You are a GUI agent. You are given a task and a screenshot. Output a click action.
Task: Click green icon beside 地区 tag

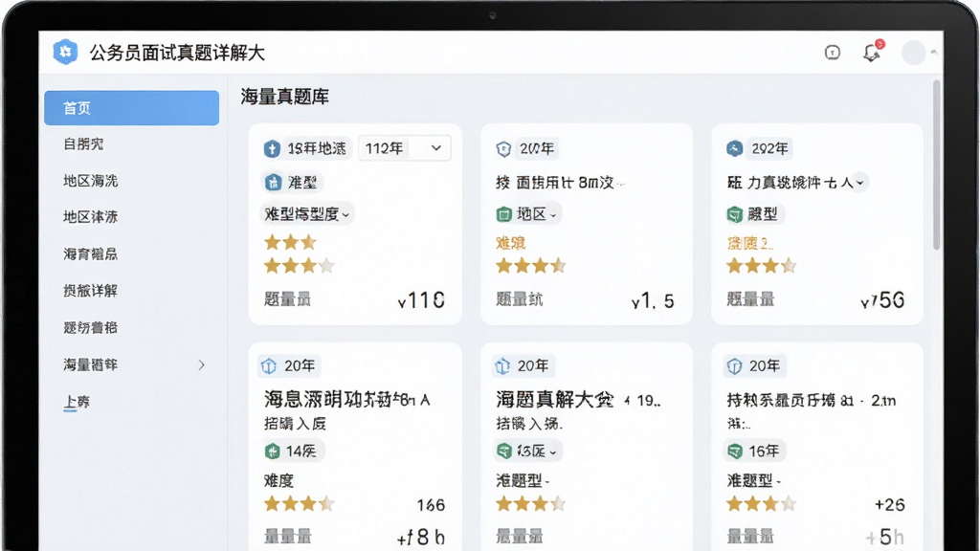(504, 214)
